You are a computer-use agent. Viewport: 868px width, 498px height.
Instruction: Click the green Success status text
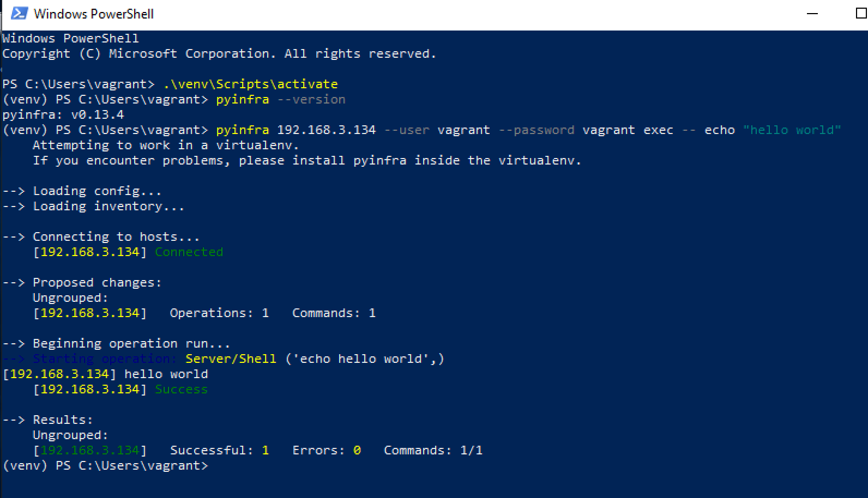click(181, 389)
